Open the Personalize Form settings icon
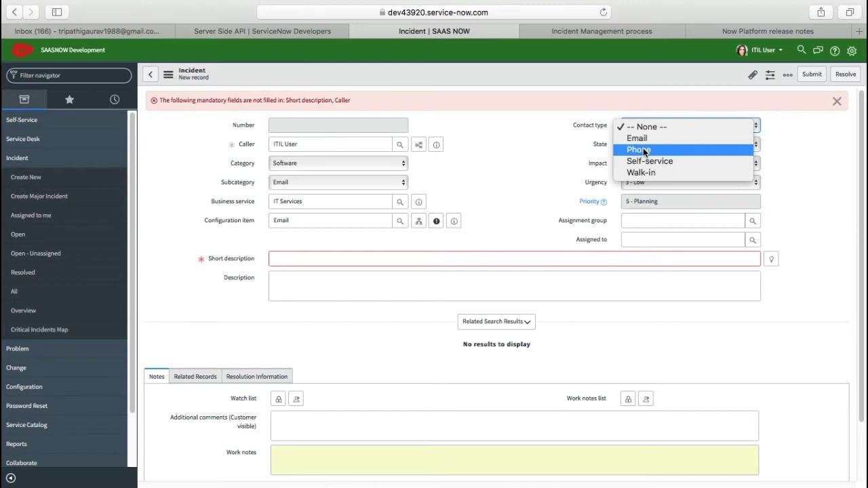Image resolution: width=868 pixels, height=488 pixels. coord(770,75)
